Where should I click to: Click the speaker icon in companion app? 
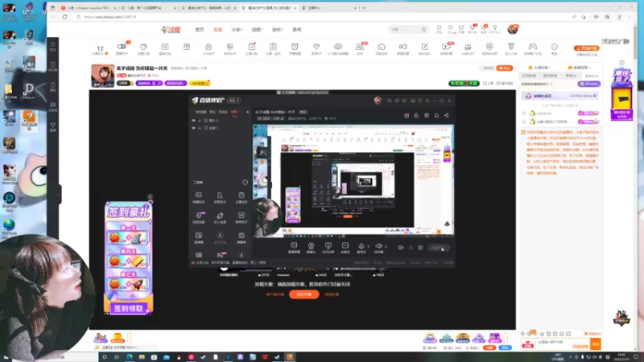(378, 246)
